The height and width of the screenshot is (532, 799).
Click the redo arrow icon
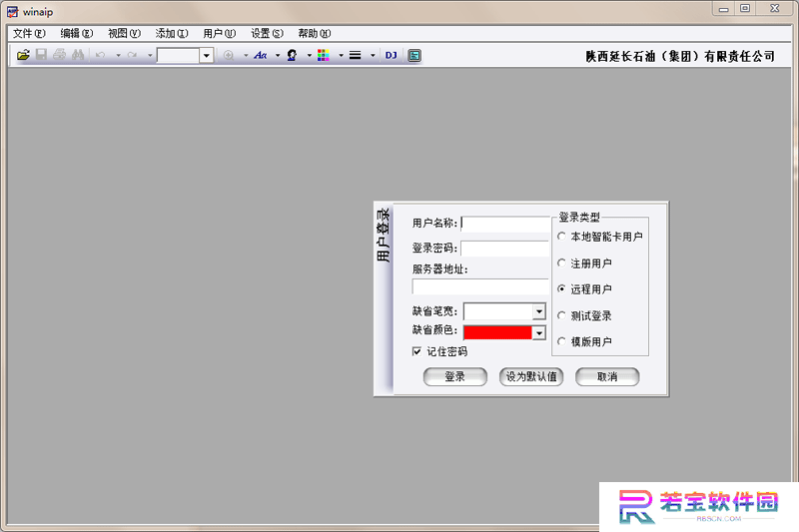pyautogui.click(x=132, y=55)
